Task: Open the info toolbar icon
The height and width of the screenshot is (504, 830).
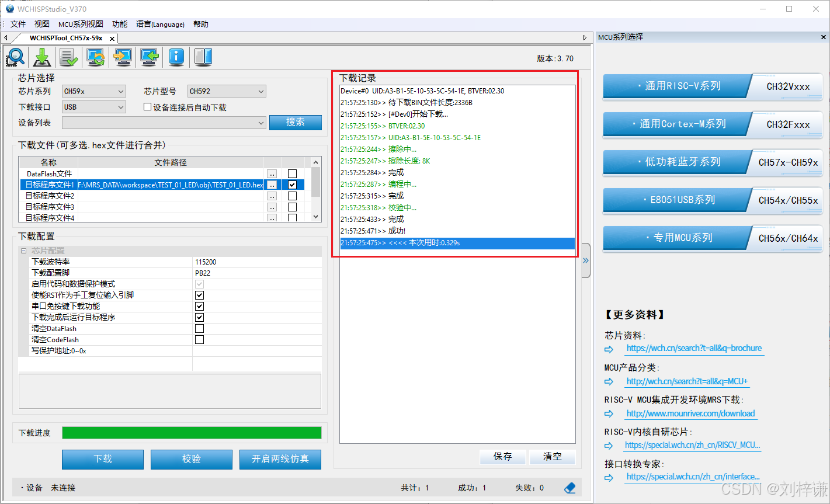Action: point(176,57)
